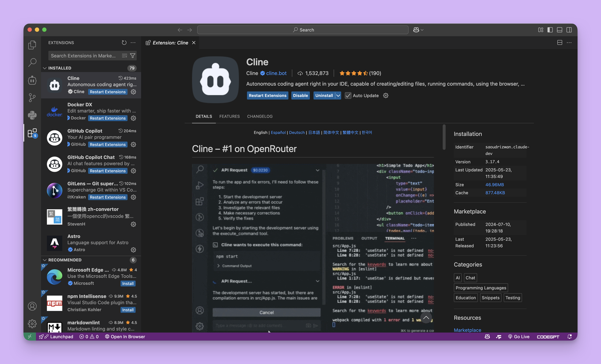Click the details page scrollbar
The image size is (601, 364).
pos(444,137)
